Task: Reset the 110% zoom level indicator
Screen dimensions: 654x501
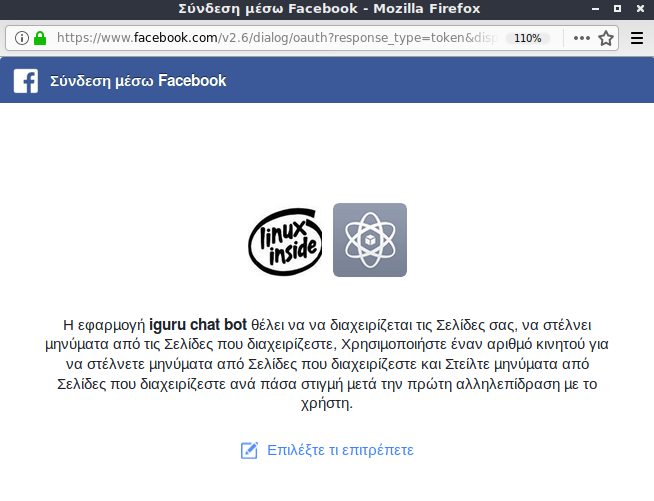Action: [x=528, y=38]
